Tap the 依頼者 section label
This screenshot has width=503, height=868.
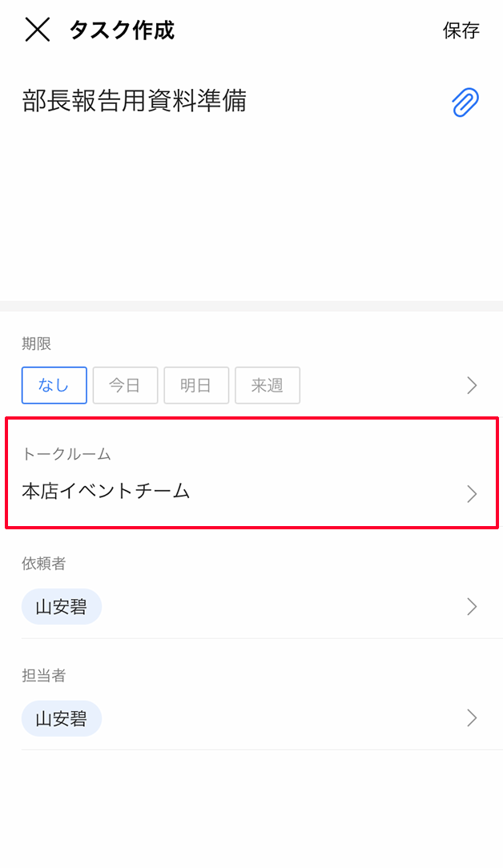[44, 564]
